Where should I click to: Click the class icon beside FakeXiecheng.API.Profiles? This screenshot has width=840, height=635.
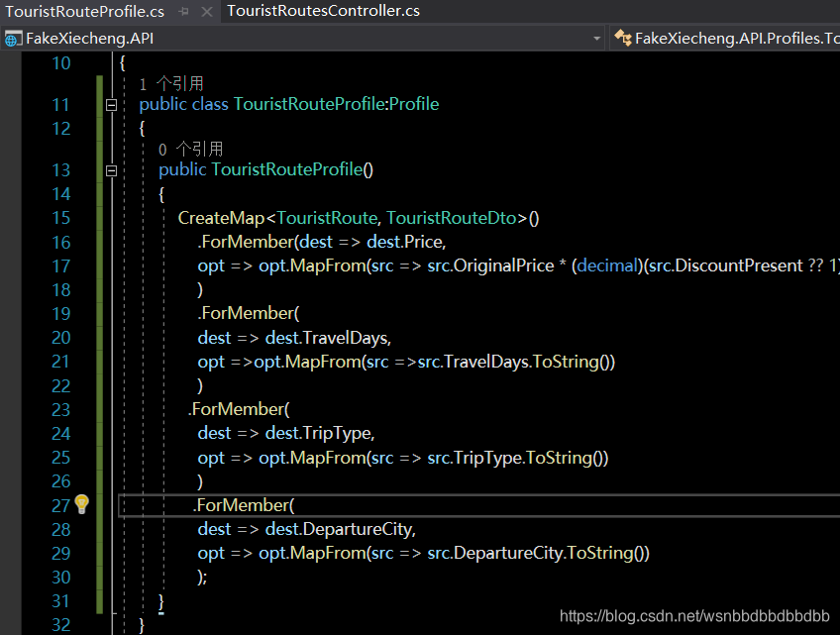(x=622, y=38)
